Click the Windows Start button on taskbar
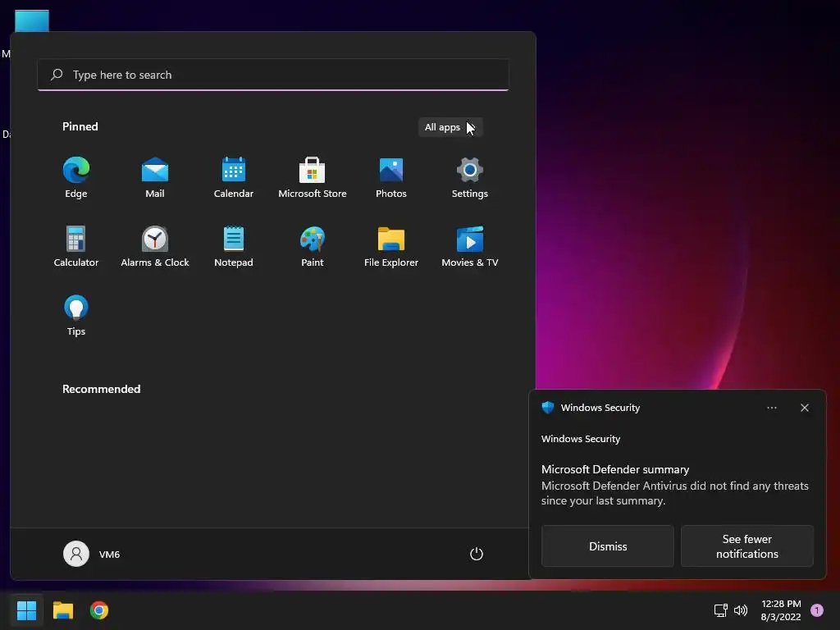840x630 pixels. coord(26,610)
